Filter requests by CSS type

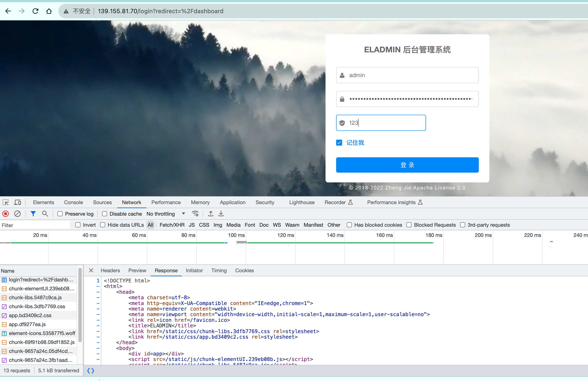[204, 225]
